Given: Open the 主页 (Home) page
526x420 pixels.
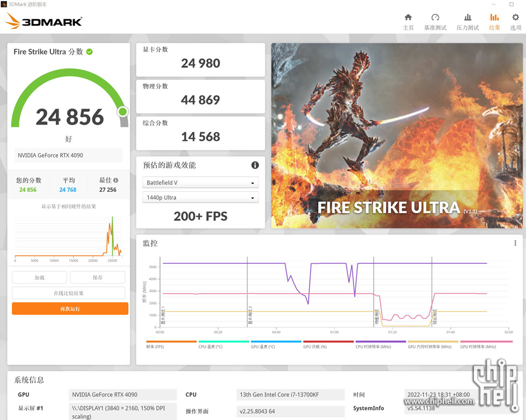Looking at the screenshot, I should click(x=408, y=21).
